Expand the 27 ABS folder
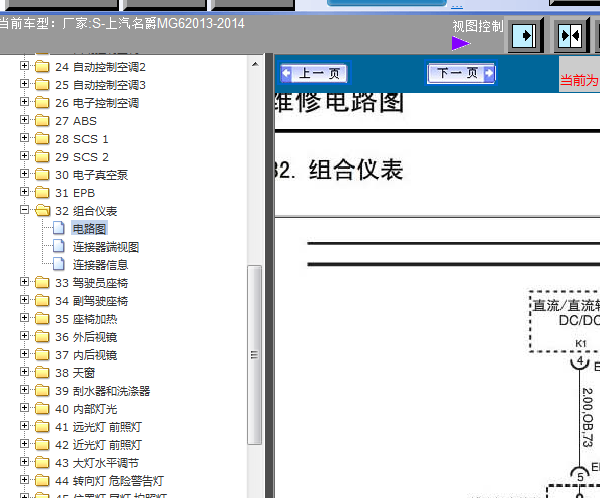 [24, 120]
